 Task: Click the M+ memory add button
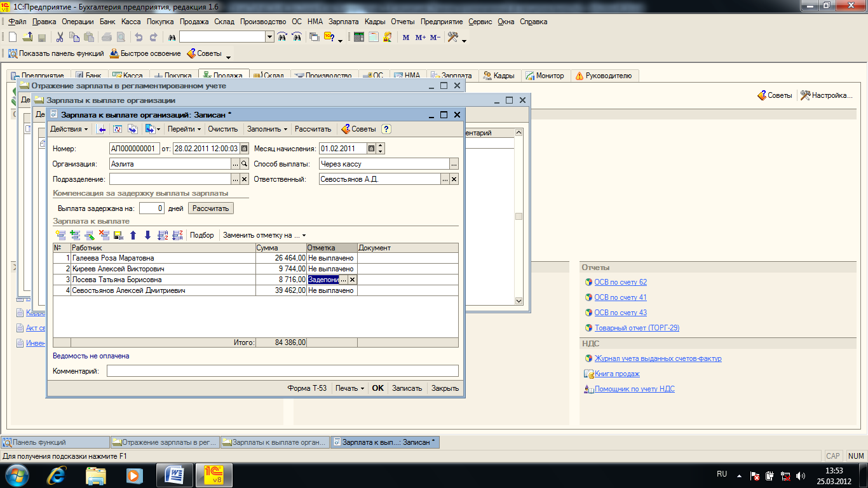[421, 37]
